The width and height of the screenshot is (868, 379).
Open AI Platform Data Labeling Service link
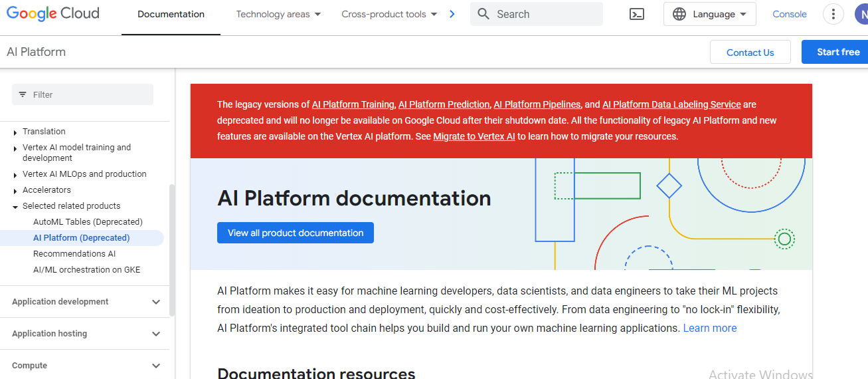click(x=671, y=104)
